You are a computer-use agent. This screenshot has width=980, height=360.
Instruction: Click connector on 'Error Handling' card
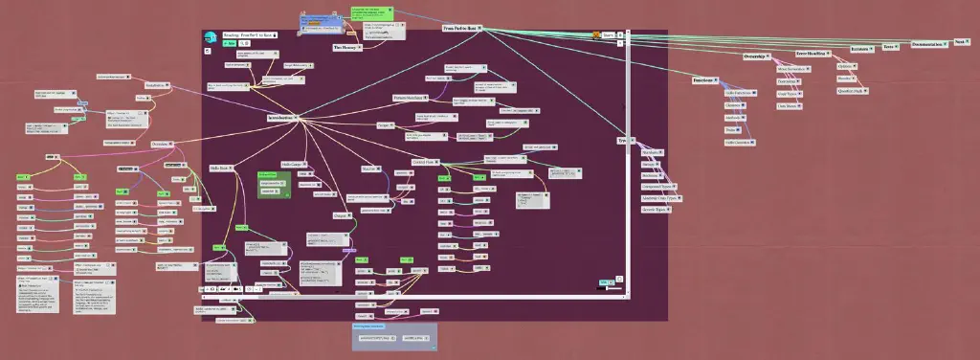click(x=828, y=54)
